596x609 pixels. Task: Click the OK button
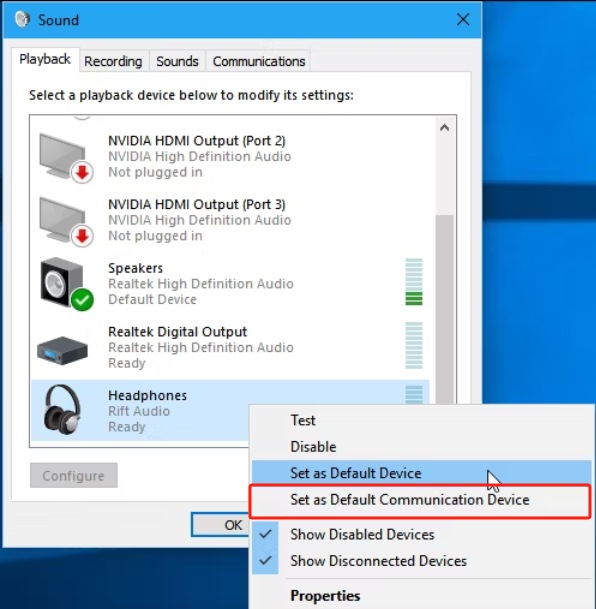pyautogui.click(x=221, y=525)
